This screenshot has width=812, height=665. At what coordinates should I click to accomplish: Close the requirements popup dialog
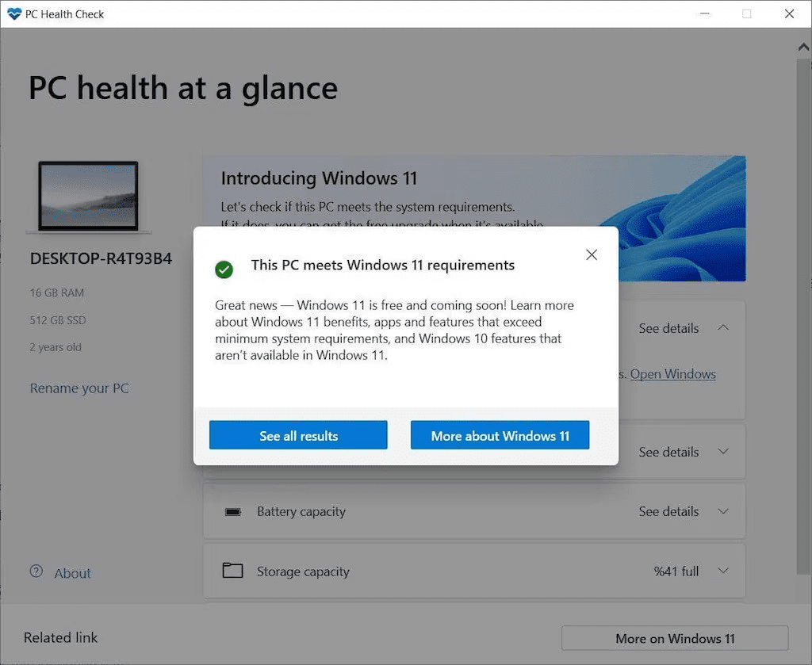[x=592, y=254]
